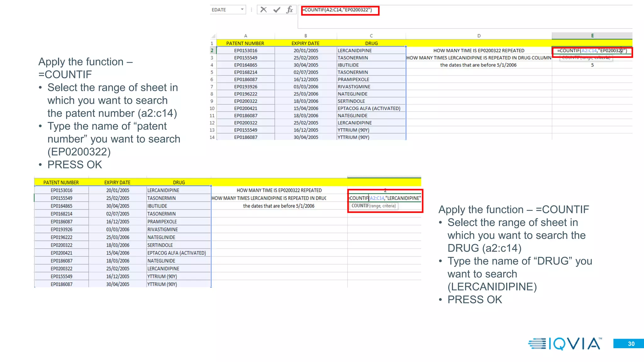Click date 15/04/2006 in top sheet

(306, 108)
